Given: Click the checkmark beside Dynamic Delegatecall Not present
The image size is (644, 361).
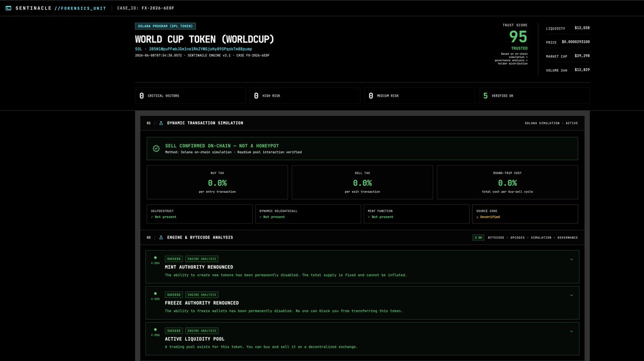Looking at the screenshot, I should pos(260,217).
